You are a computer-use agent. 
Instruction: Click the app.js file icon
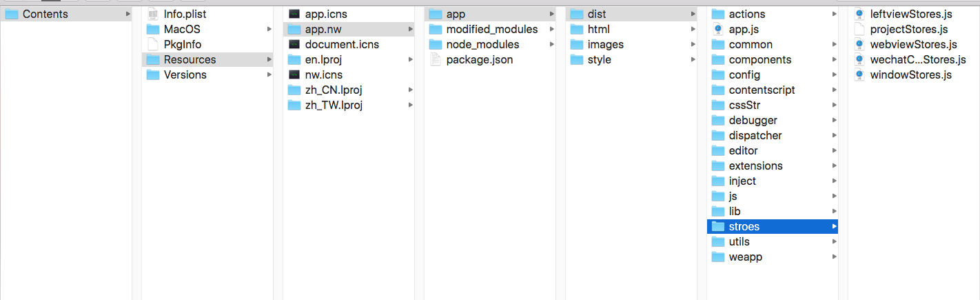[x=718, y=29]
